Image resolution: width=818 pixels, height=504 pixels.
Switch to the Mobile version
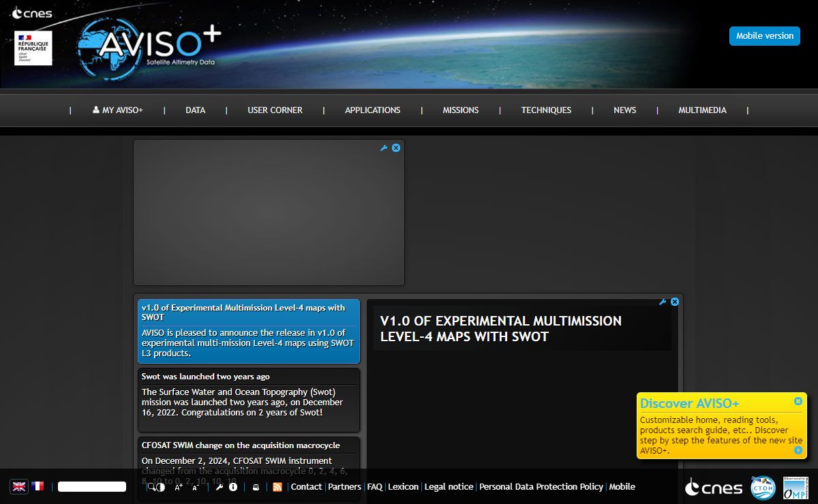(x=765, y=36)
